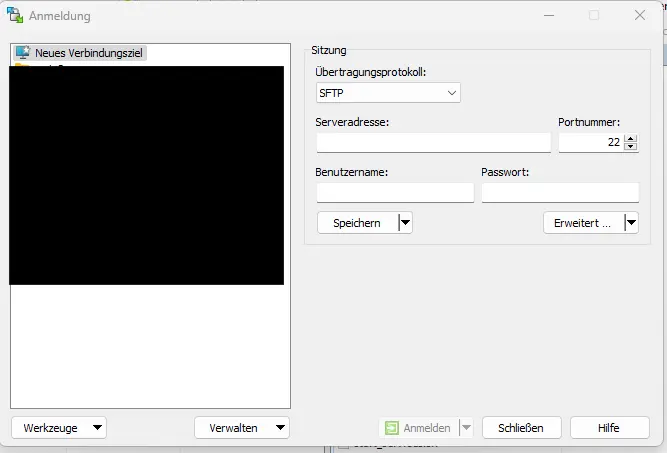Viewport: 667px width, 453px height.
Task: Expand the Speichern dropdown arrow
Action: (x=405, y=223)
